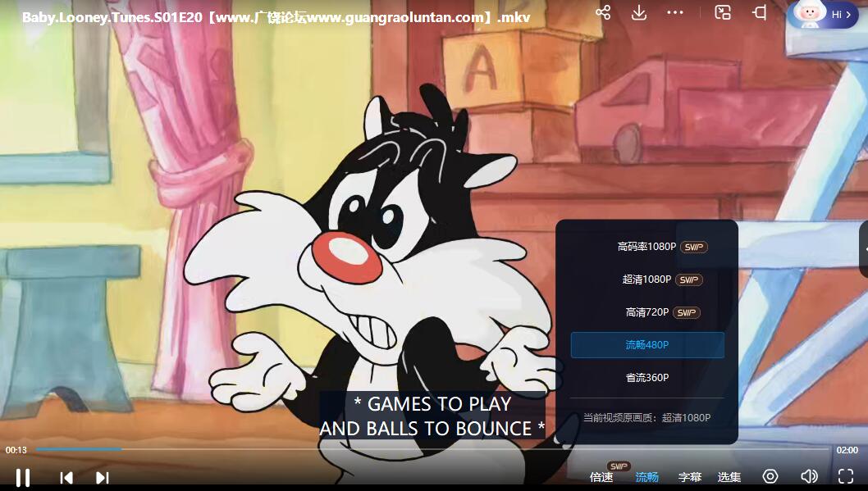Image resolution: width=868 pixels, height=491 pixels.
Task: Select 超清1080P quality
Action: pyautogui.click(x=647, y=280)
